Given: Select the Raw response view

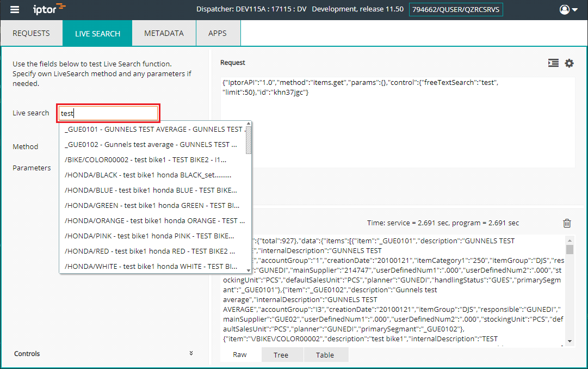Looking at the screenshot, I should 240,355.
